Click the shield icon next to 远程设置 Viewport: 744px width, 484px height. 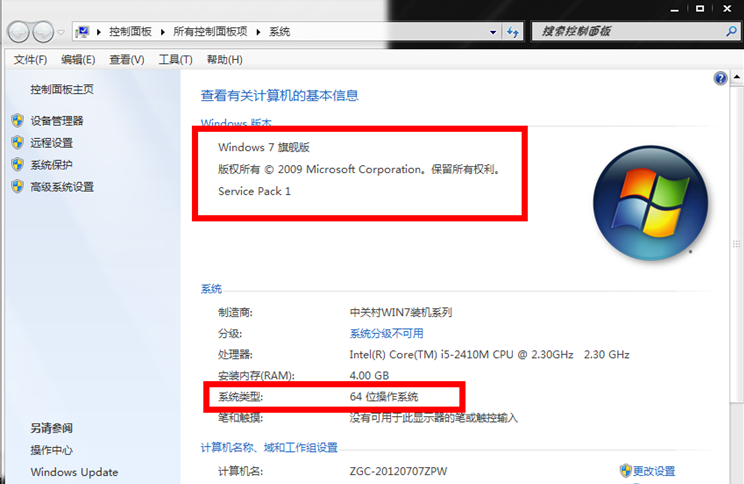(17, 142)
